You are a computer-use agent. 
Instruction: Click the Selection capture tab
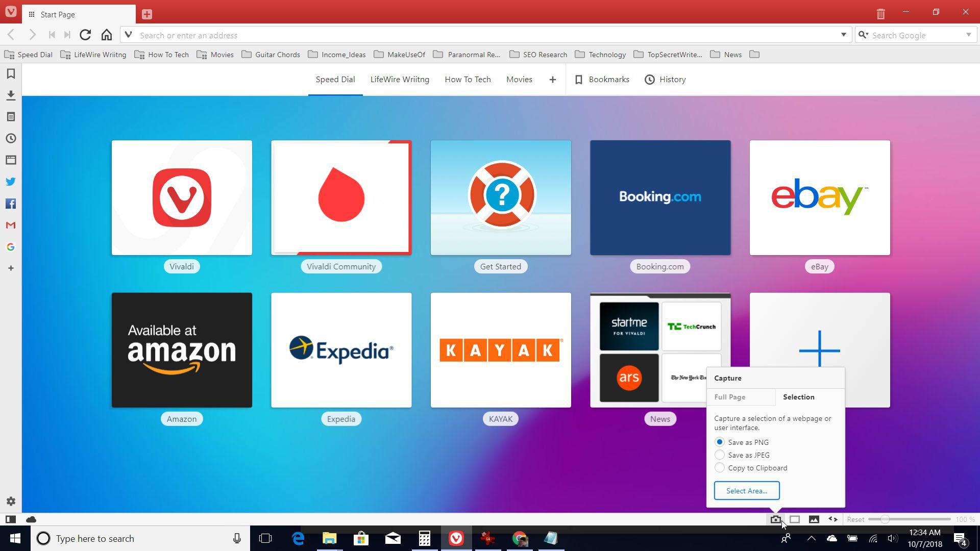coord(810,397)
